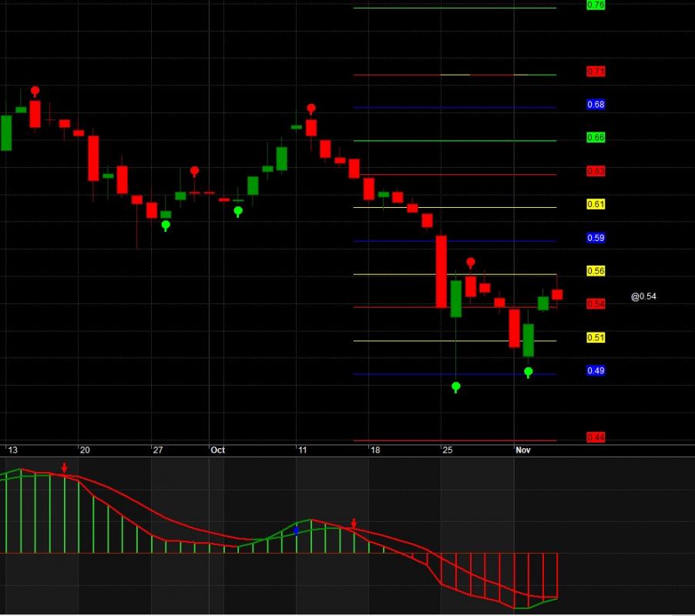Click the blue arrow in the indicator panel

pos(296,531)
